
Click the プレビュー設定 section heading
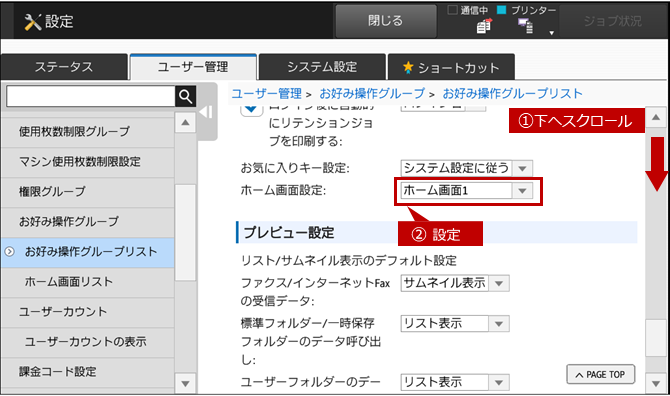[x=289, y=233]
